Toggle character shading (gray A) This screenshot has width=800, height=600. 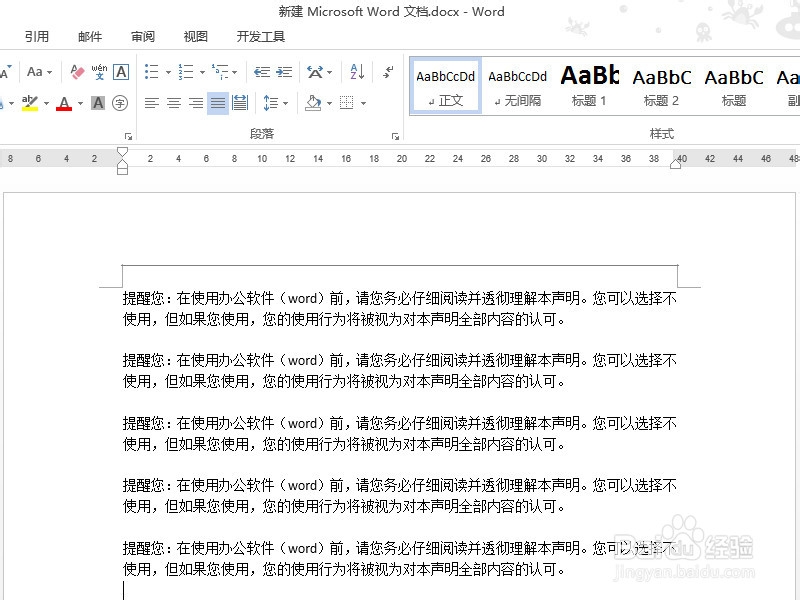tap(98, 103)
